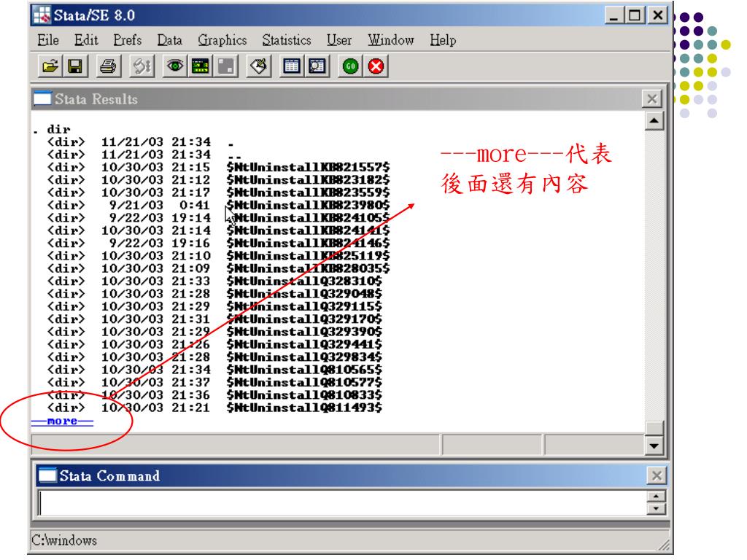Select the $NtUninstallKB823559$ entry
Viewport: 747px width, 560px height.
309,192
